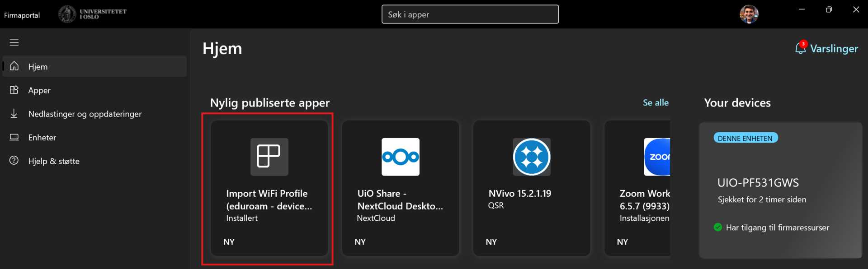Click the Hjem home icon in sidebar

(14, 66)
